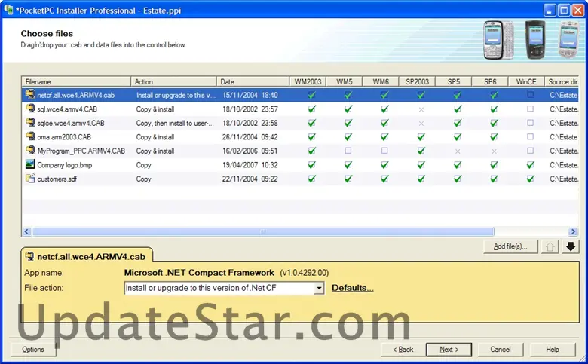588x364 pixels.
Task: Toggle WinCE checkbox for customers.sdf
Action: 530,179
